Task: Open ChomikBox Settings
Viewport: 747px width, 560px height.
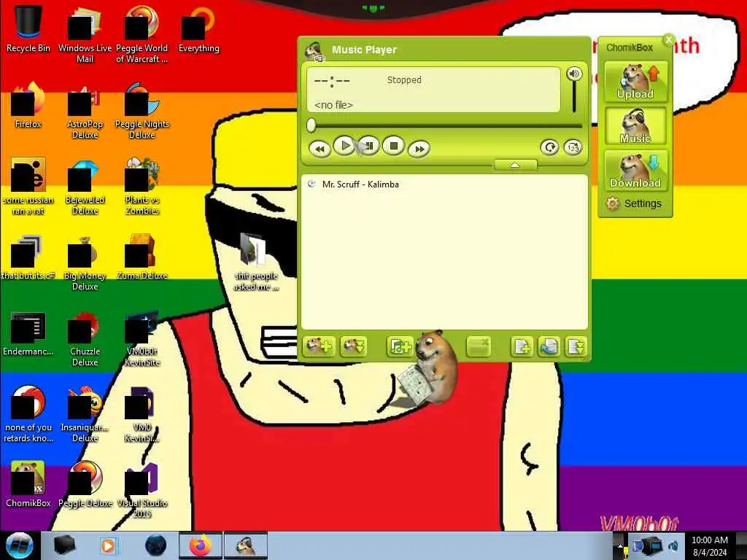Action: click(x=634, y=204)
